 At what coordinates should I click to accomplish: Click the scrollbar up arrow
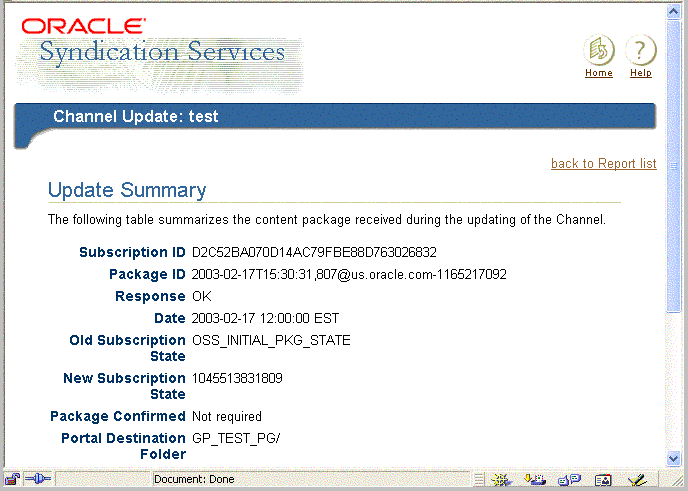coord(673,12)
